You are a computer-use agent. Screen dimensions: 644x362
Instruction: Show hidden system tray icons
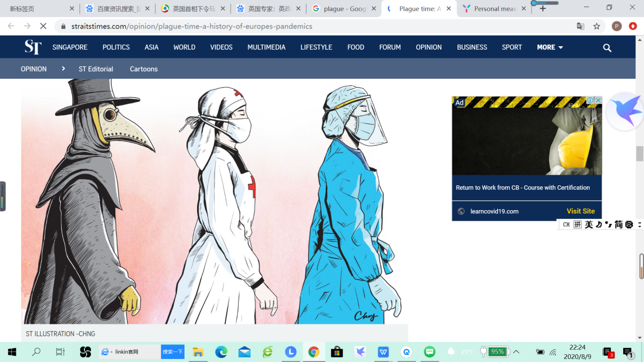(516, 352)
